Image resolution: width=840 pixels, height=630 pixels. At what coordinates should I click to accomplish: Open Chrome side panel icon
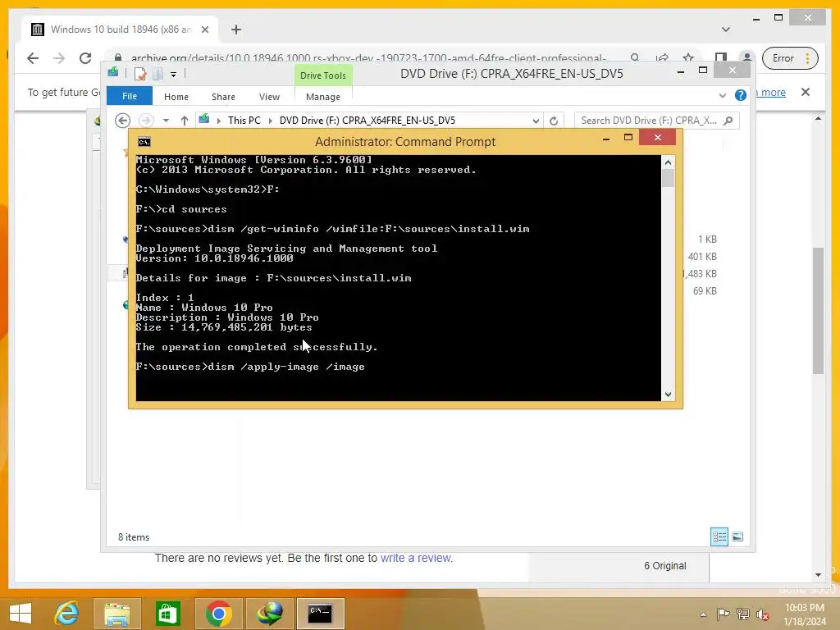pos(721,58)
